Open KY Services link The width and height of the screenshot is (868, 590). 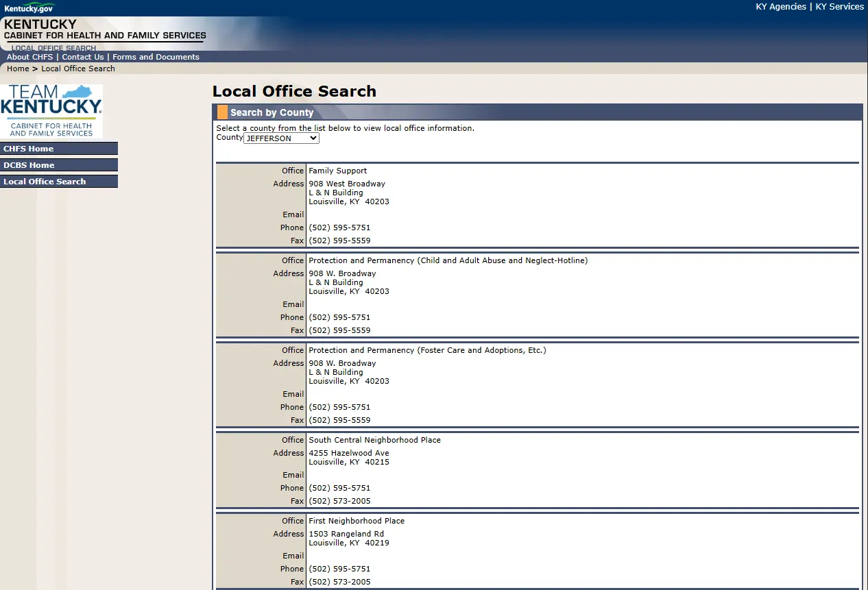(x=839, y=7)
